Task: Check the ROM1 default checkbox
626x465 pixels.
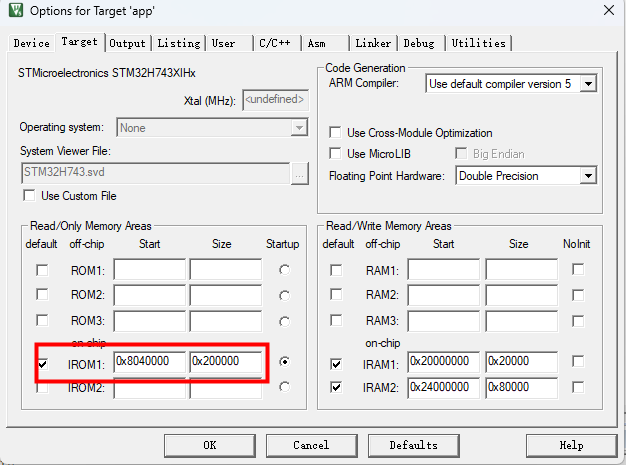Action: [42, 270]
